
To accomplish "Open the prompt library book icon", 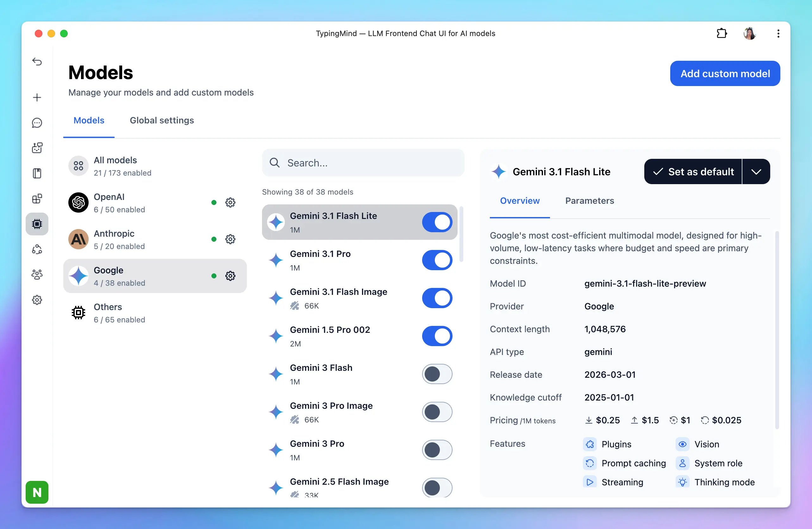I will [x=37, y=173].
